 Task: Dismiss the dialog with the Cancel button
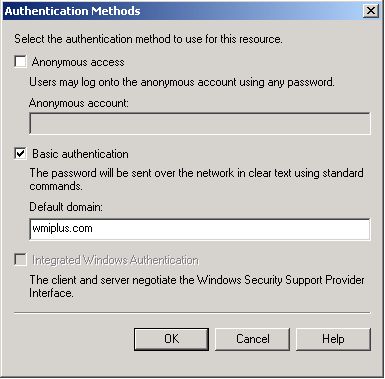coord(252,339)
